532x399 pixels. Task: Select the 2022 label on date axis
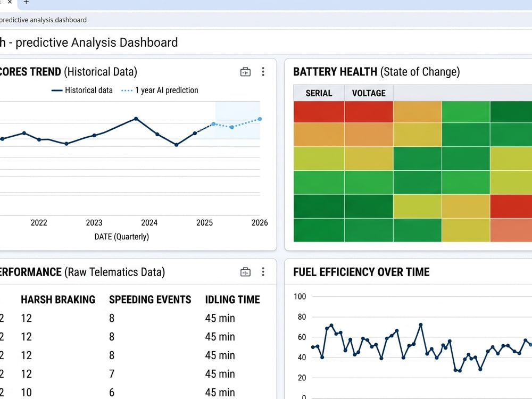click(x=39, y=222)
